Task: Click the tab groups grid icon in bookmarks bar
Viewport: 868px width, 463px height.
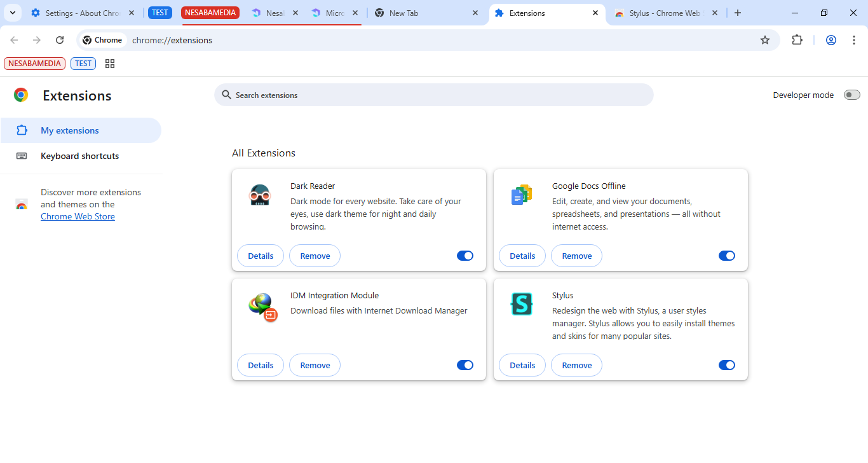Action: click(x=110, y=64)
